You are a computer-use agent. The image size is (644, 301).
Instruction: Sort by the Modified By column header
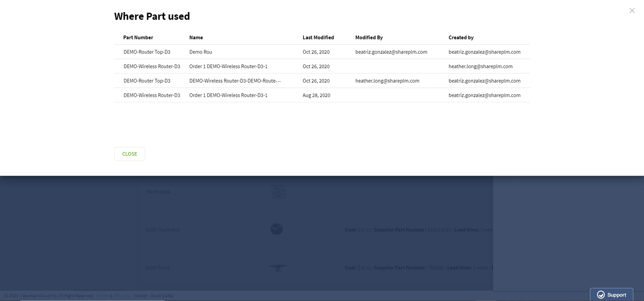369,37
